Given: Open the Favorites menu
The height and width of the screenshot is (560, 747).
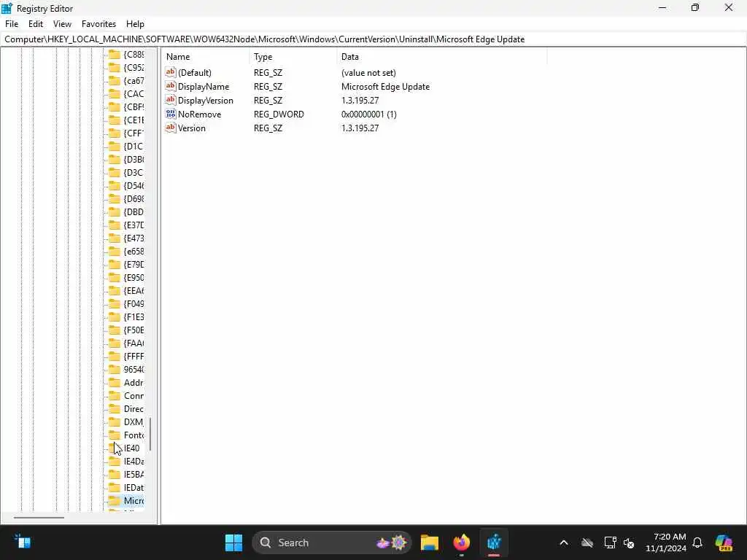Looking at the screenshot, I should point(98,24).
